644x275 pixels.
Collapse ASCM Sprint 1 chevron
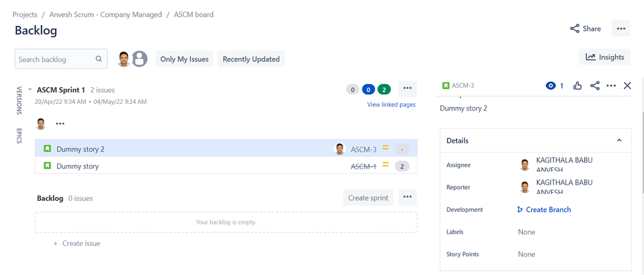click(30, 89)
